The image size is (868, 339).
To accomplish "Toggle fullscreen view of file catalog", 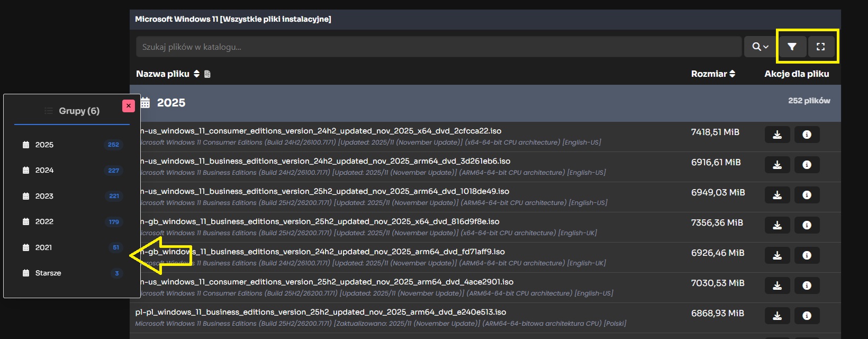I will [x=820, y=47].
